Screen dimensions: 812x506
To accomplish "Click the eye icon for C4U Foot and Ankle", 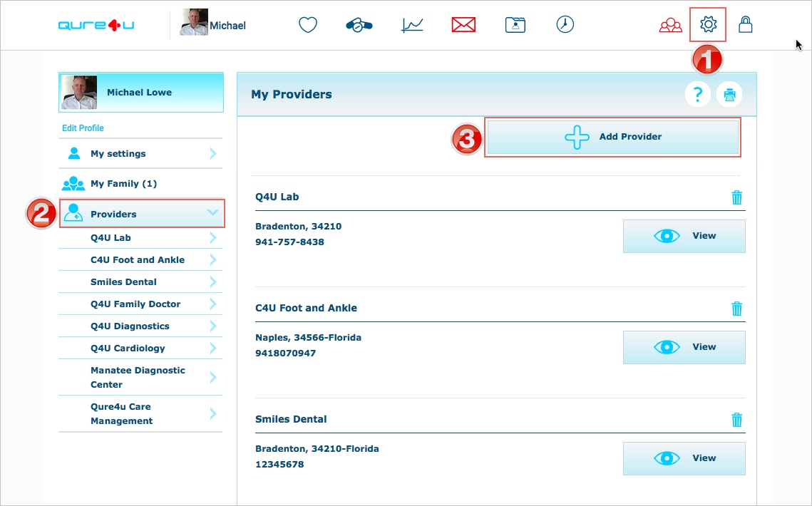I will [667, 347].
